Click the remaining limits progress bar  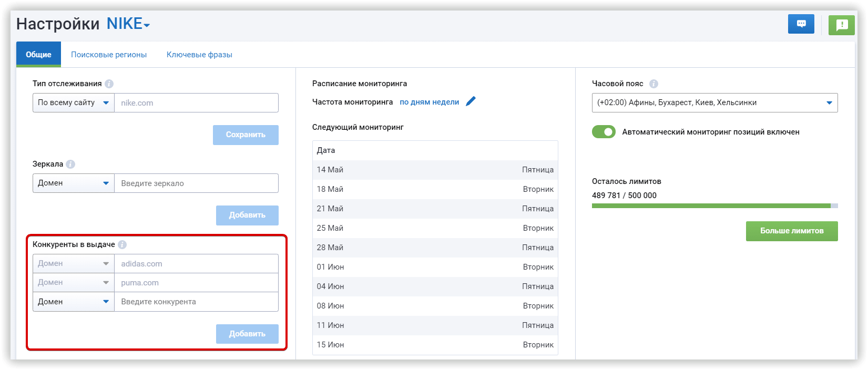[x=714, y=206]
